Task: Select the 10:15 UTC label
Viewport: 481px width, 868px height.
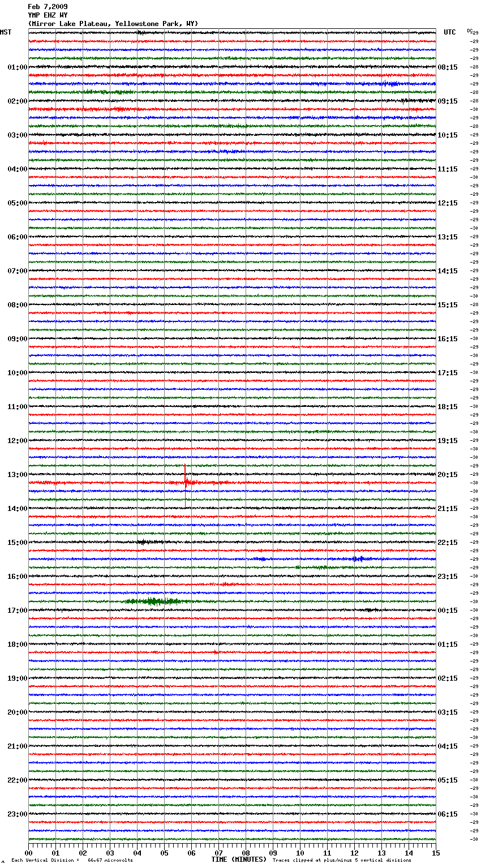Action: pos(448,135)
